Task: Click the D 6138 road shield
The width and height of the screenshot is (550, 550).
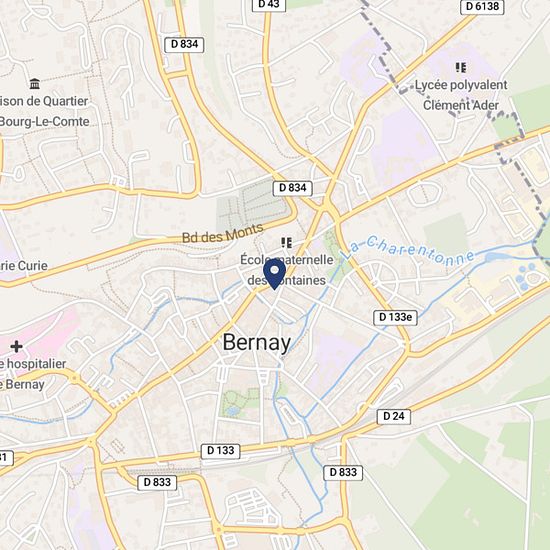Action: (x=482, y=6)
